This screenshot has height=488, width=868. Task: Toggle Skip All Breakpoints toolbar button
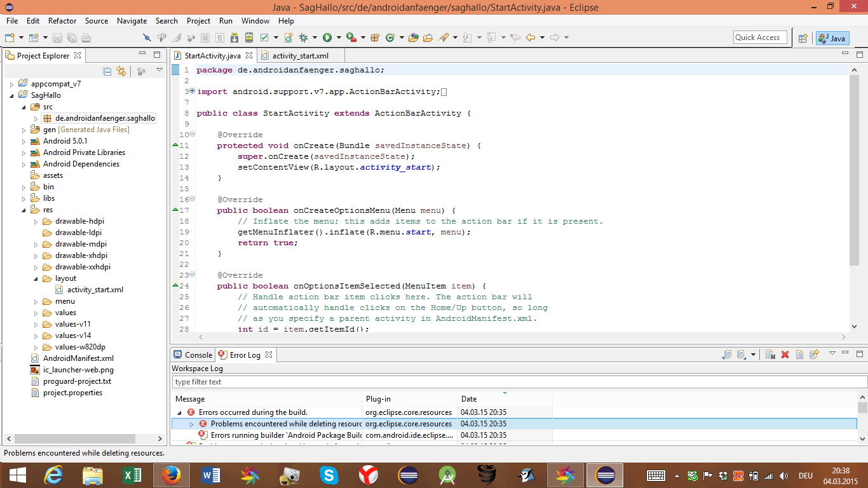(147, 37)
